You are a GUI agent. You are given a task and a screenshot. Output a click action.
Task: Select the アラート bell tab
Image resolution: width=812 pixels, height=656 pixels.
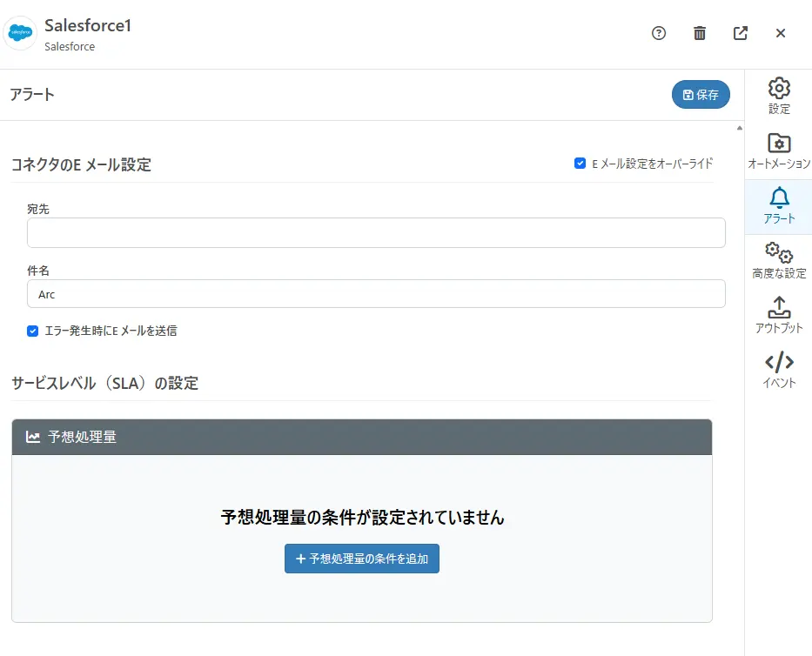(779, 206)
